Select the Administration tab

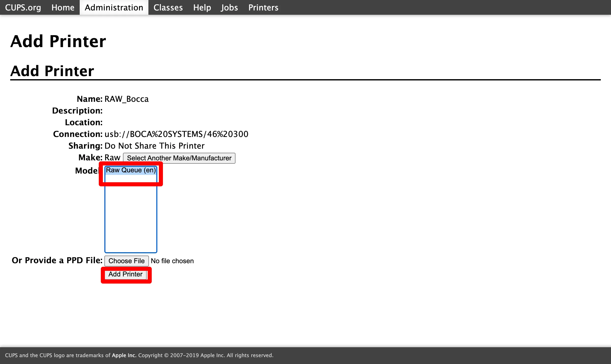click(x=114, y=7)
